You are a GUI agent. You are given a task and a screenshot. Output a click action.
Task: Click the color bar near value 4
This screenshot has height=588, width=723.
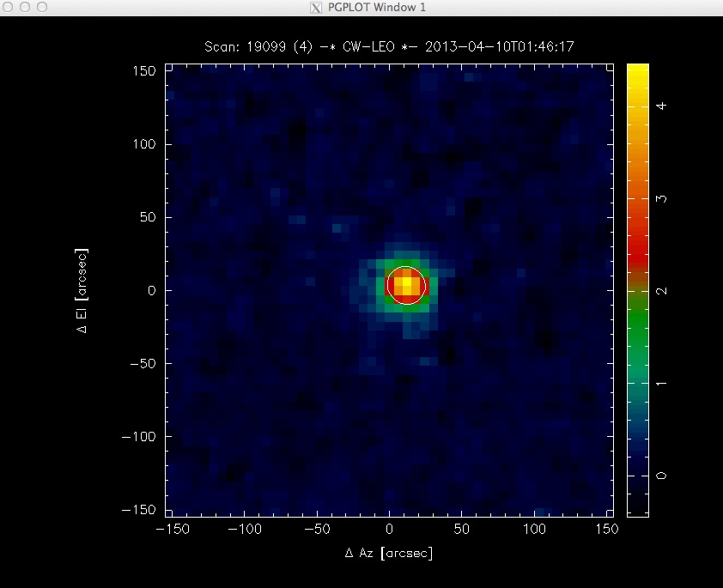[x=638, y=106]
